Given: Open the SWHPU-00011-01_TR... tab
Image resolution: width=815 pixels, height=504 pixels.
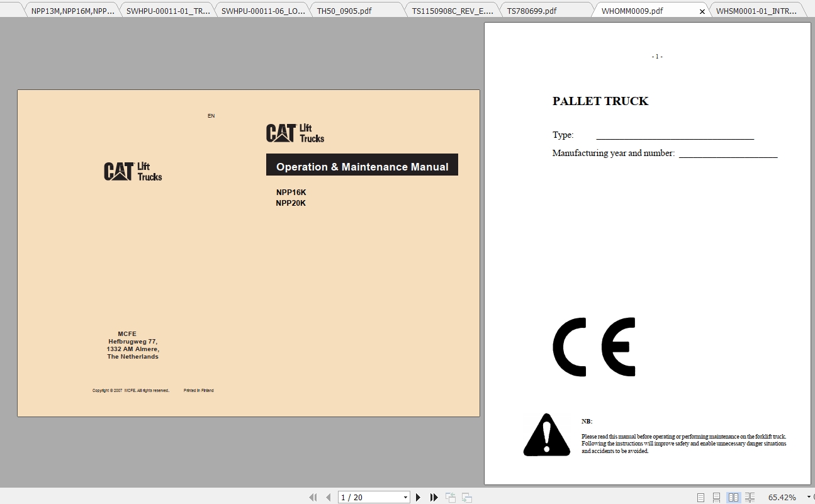Looking at the screenshot, I should coord(168,11).
